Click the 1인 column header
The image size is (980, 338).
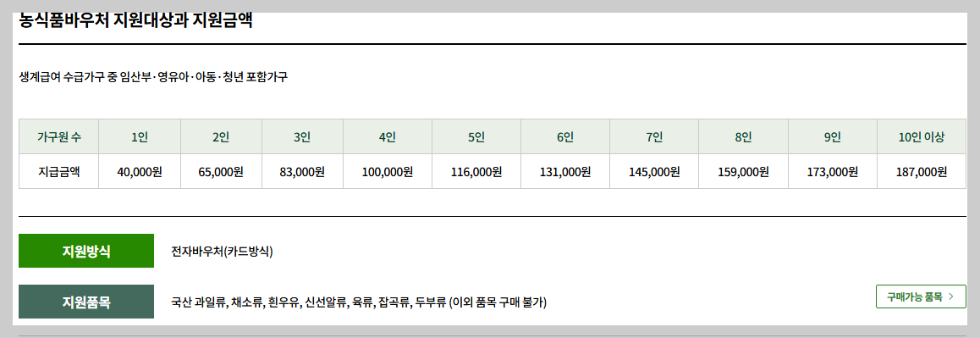pos(140,136)
